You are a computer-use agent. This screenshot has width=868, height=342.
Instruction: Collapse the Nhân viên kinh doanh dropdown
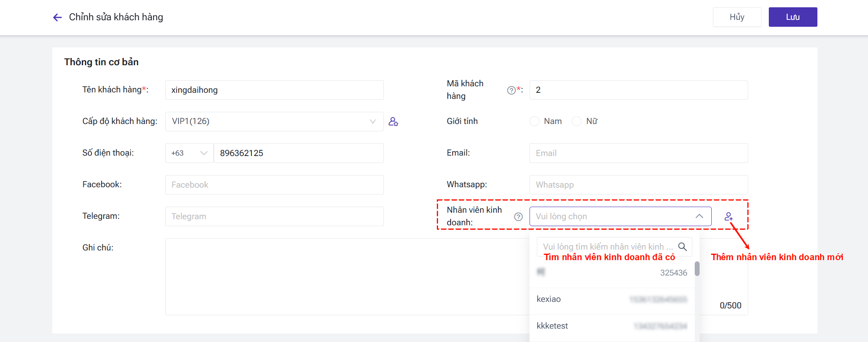[699, 216]
